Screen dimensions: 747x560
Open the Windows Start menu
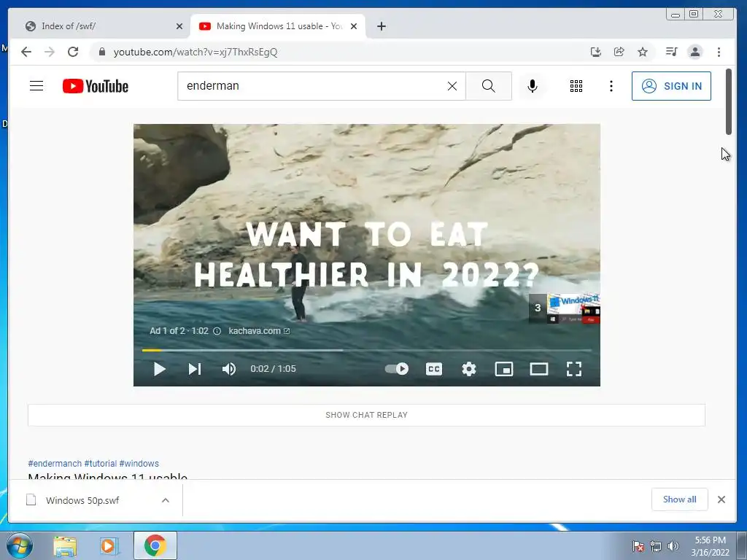point(19,545)
